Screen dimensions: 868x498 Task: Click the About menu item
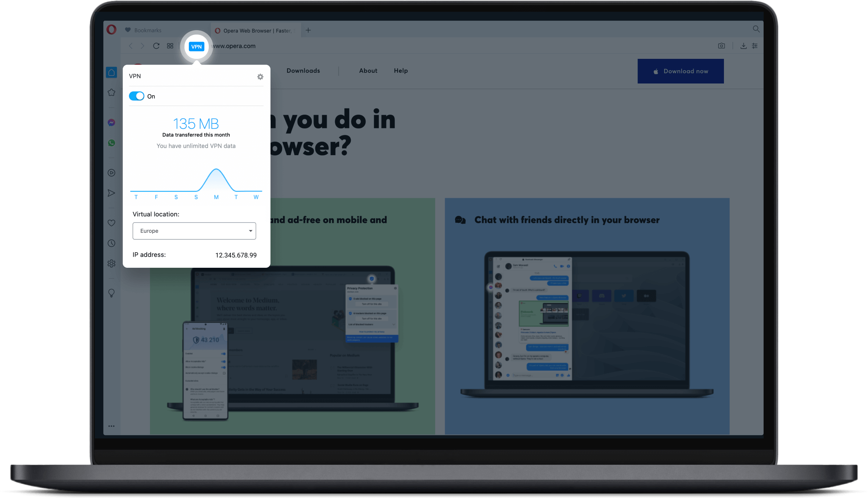tap(369, 70)
